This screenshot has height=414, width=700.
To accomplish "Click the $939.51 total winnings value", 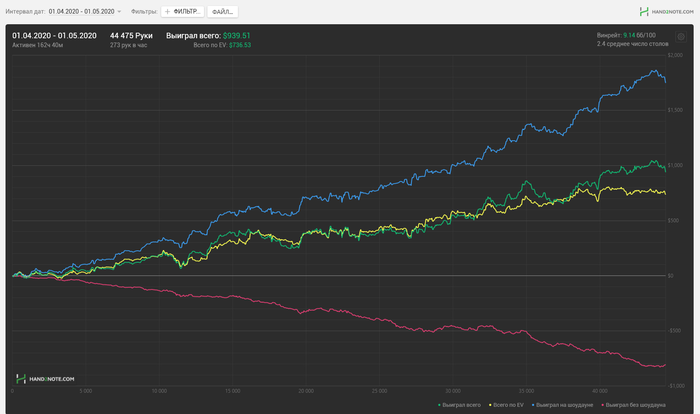I will [237, 36].
